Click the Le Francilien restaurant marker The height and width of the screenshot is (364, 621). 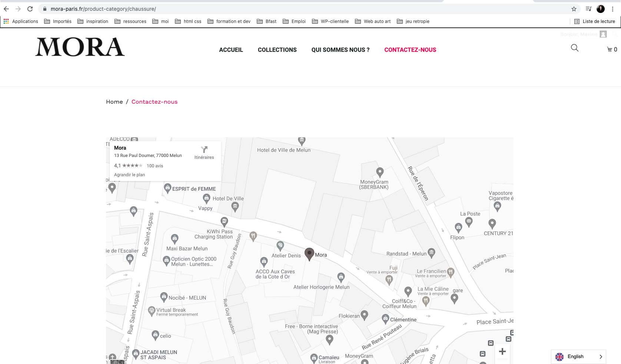[x=451, y=273]
